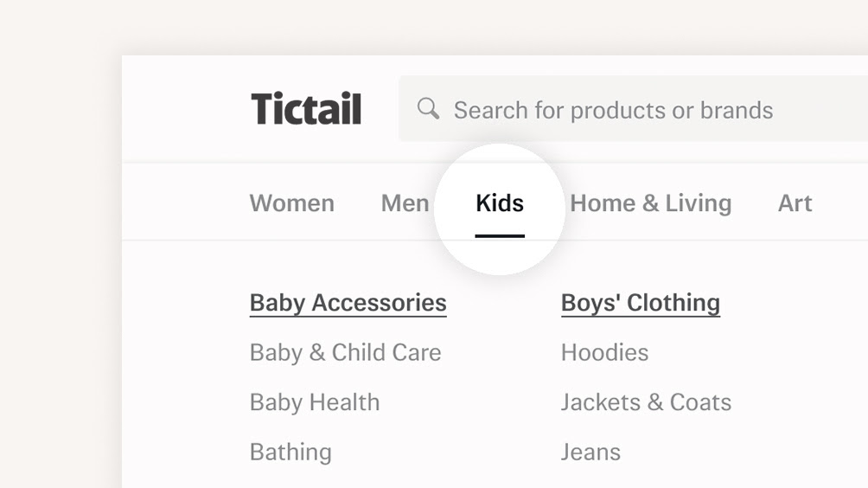Viewport: 868px width, 488px height.
Task: Open the Home & Living tab
Action: pyautogui.click(x=650, y=203)
